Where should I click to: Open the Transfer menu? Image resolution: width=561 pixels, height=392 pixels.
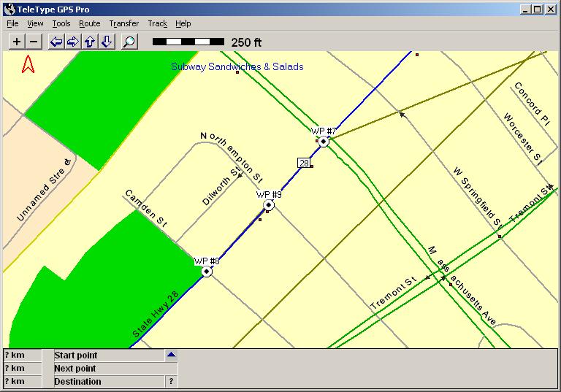(123, 23)
